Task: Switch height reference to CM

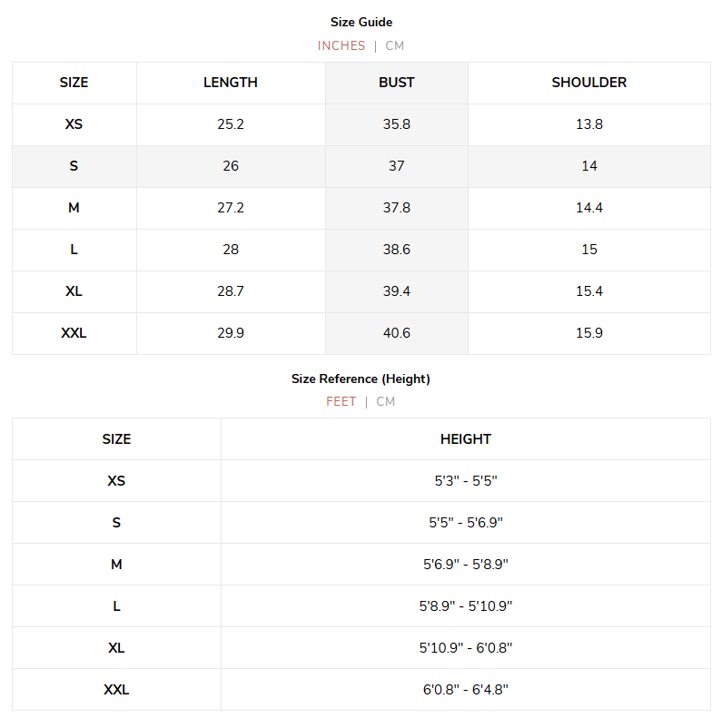Action: click(x=385, y=401)
